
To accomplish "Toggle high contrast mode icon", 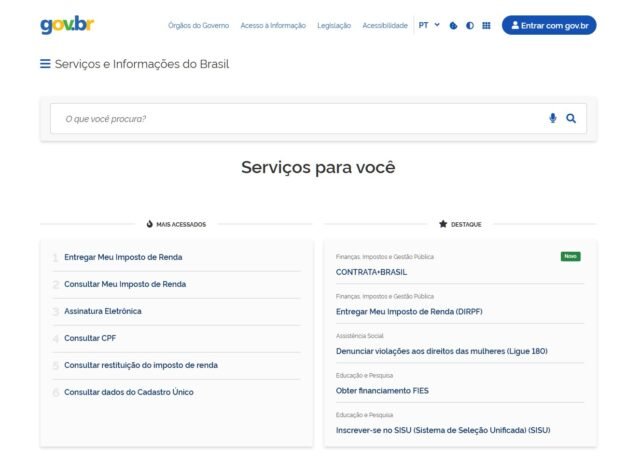I will [470, 25].
